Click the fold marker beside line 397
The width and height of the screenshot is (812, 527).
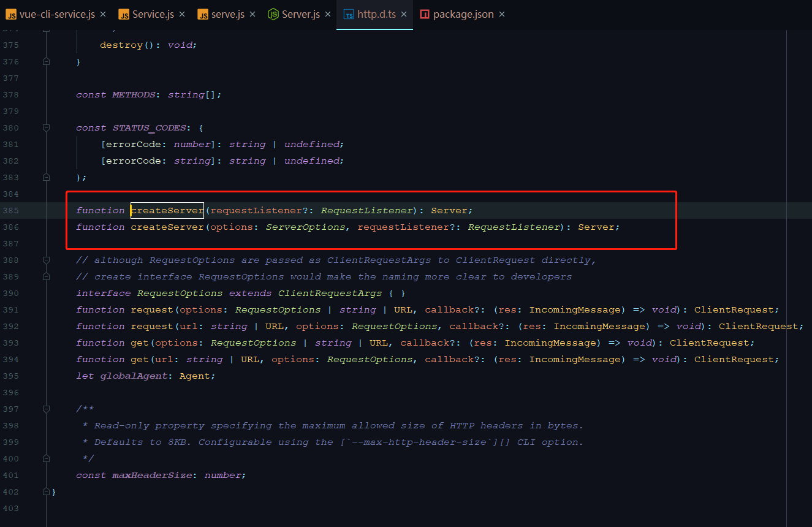coord(47,409)
